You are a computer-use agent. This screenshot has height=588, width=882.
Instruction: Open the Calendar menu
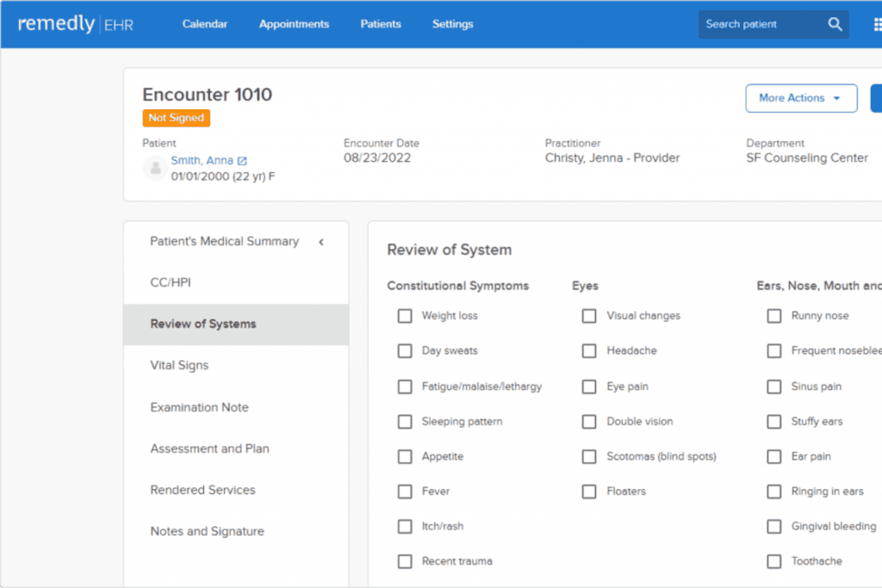(x=205, y=24)
